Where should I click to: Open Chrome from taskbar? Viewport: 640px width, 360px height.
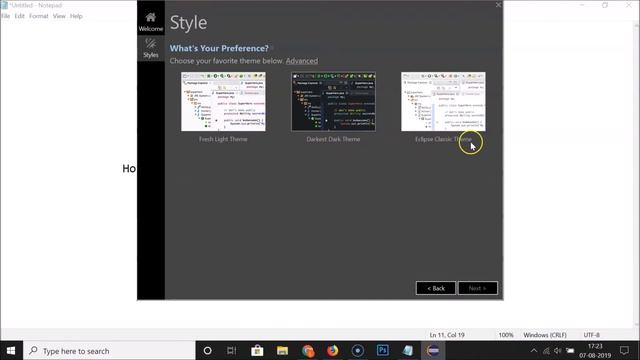click(308, 351)
